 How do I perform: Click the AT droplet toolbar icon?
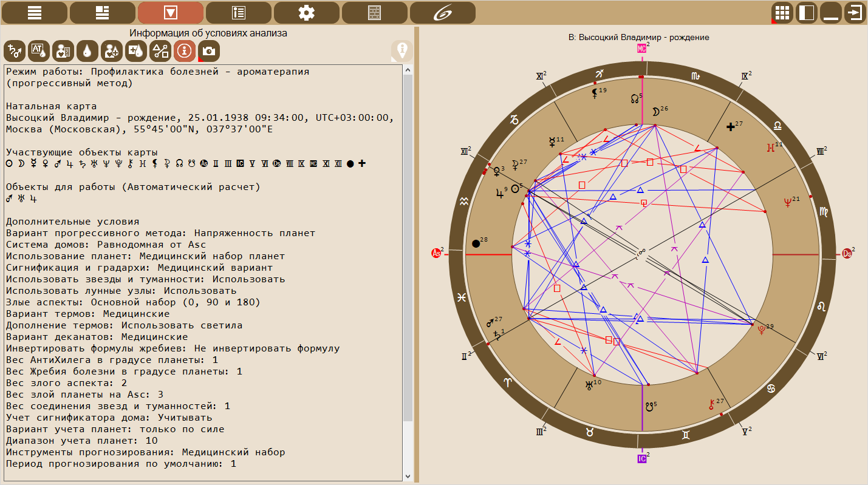(39, 52)
